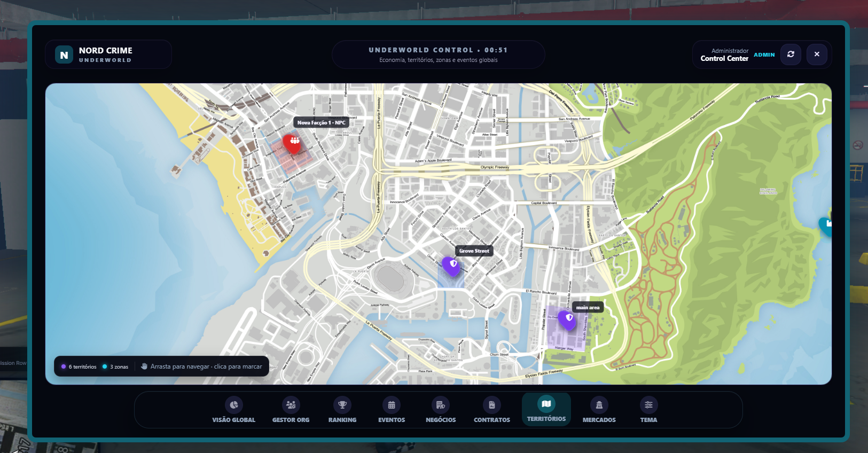Click the red Nova Facção 1 map pin
The image size is (868, 453).
293,143
